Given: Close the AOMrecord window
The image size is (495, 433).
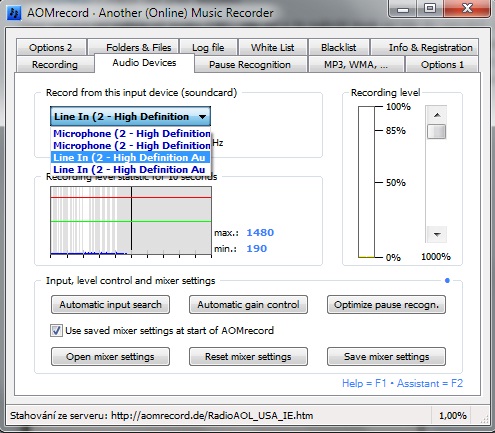Looking at the screenshot, I should pyautogui.click(x=467, y=9).
